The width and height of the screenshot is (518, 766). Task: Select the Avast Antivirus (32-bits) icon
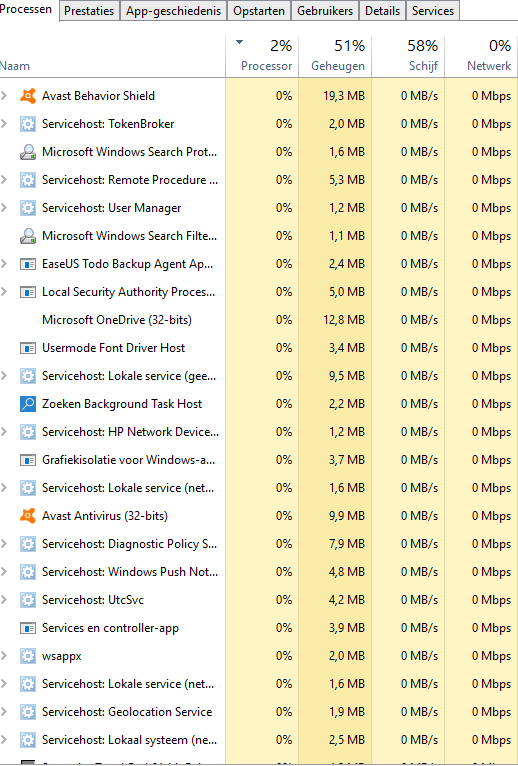[28, 516]
